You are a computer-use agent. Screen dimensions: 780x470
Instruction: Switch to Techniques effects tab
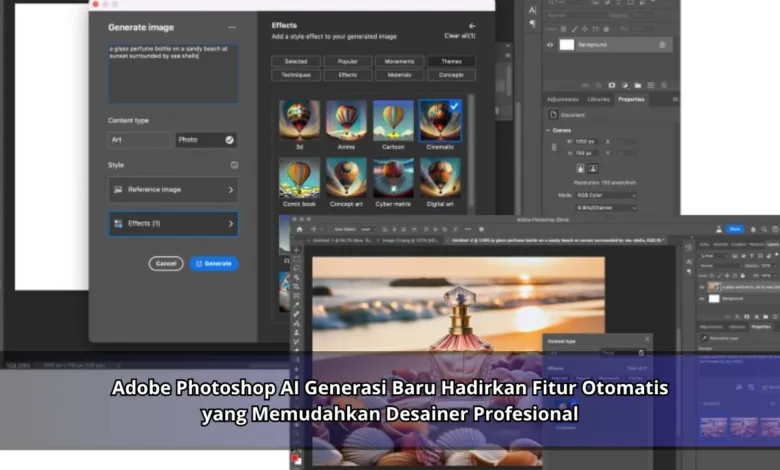(296, 75)
